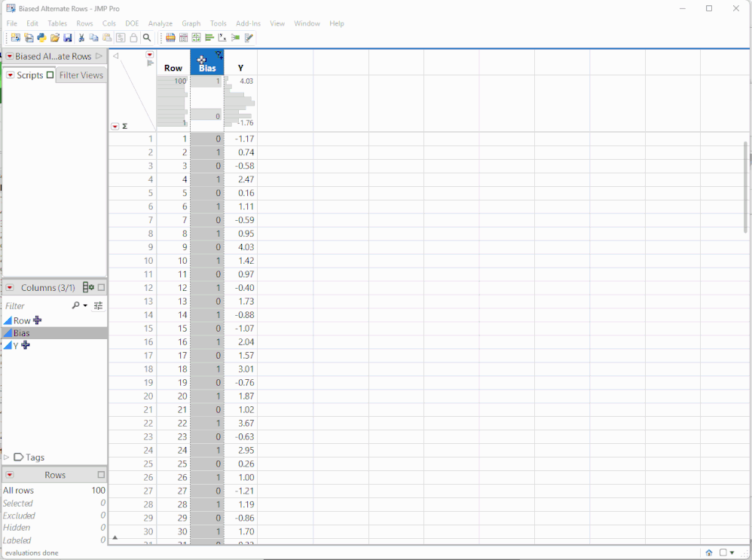Click the Paste clipboard icon
This screenshot has height=560, width=752.
(x=107, y=38)
